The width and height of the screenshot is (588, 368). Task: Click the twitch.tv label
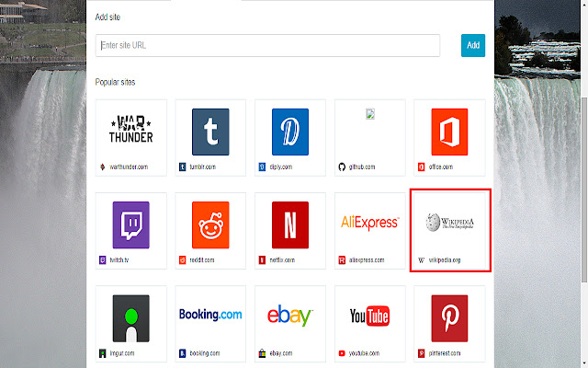[119, 259]
